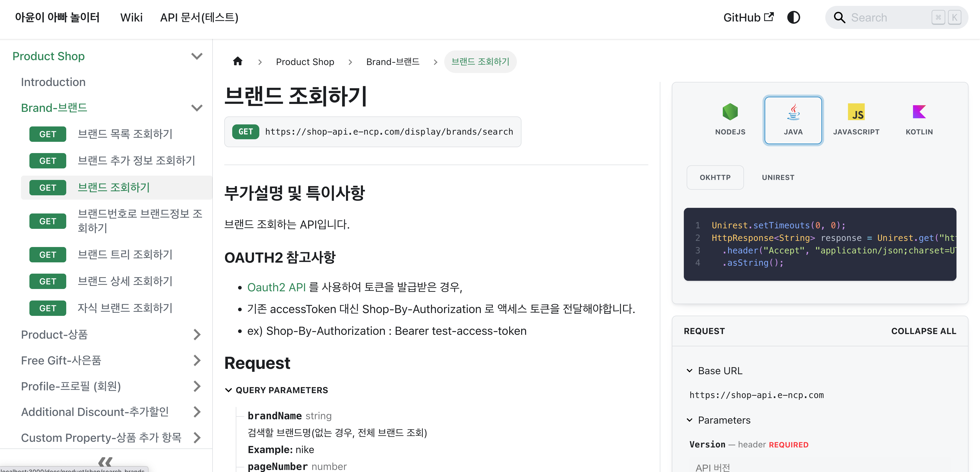This screenshot has width=980, height=472.
Task: Open GitHub external link
Action: coord(748,17)
